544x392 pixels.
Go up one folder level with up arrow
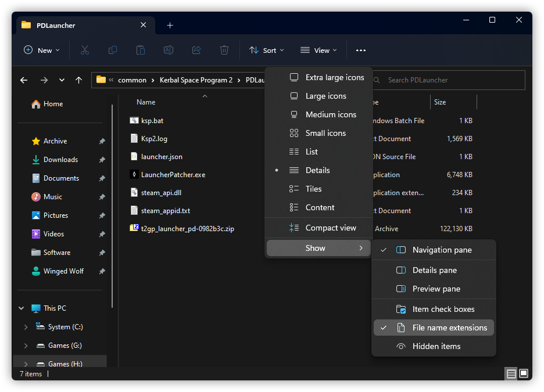pos(79,80)
